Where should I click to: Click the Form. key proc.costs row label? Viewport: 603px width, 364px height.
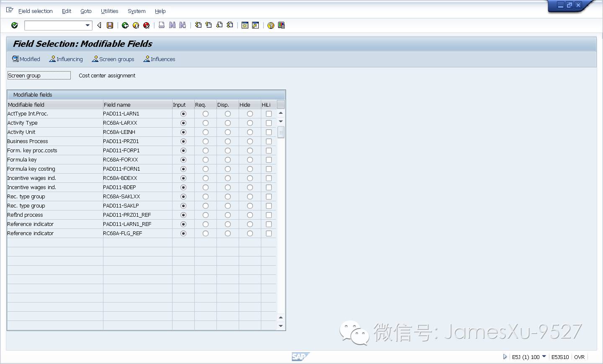coord(32,151)
